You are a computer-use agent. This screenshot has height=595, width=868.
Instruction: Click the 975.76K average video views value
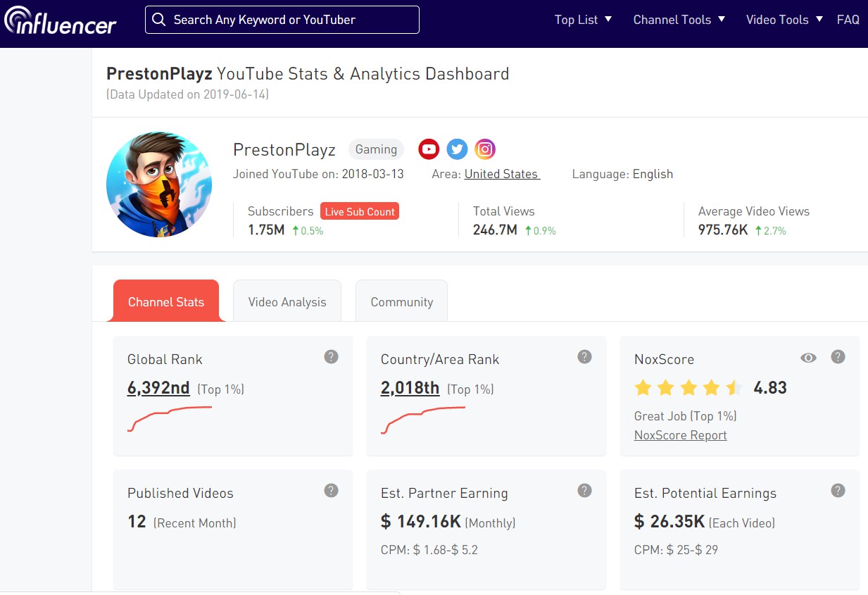tap(723, 230)
